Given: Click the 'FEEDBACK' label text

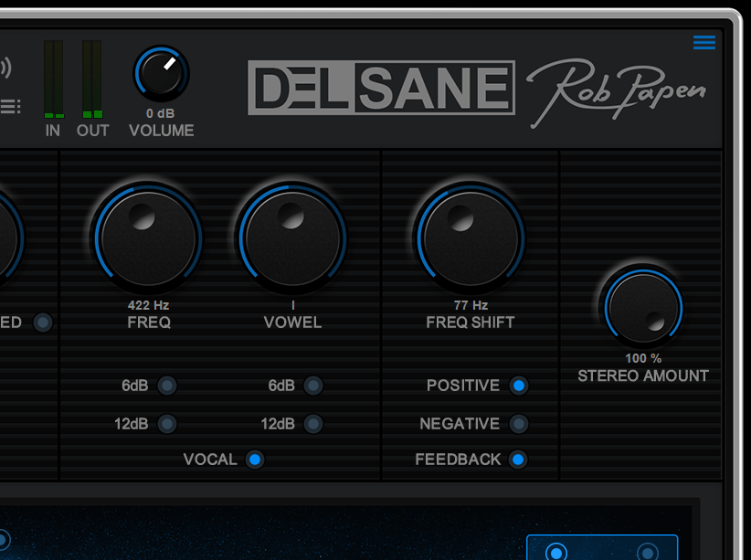Looking at the screenshot, I should 458,460.
